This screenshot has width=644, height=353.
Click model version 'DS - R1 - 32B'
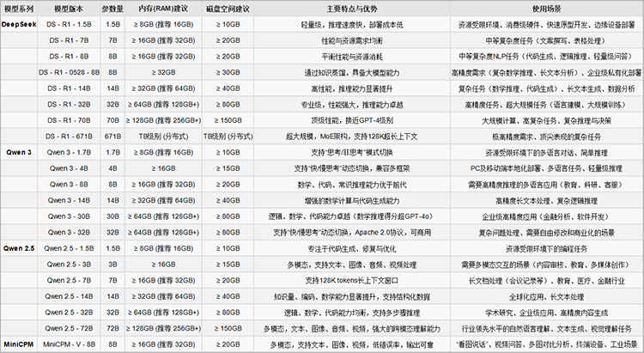69,105
